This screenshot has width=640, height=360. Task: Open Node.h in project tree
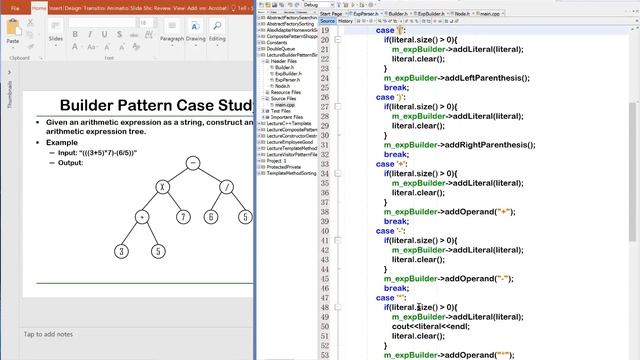282,86
